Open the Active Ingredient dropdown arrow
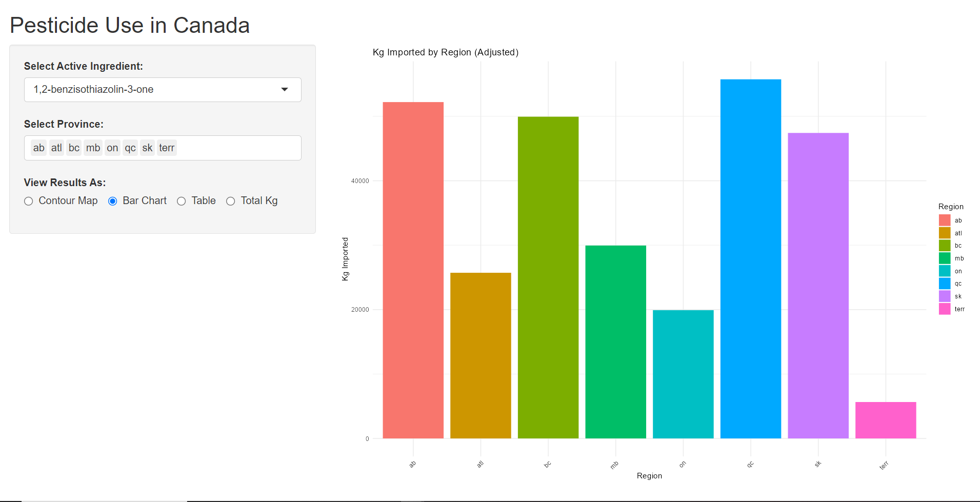980x502 pixels. click(285, 90)
